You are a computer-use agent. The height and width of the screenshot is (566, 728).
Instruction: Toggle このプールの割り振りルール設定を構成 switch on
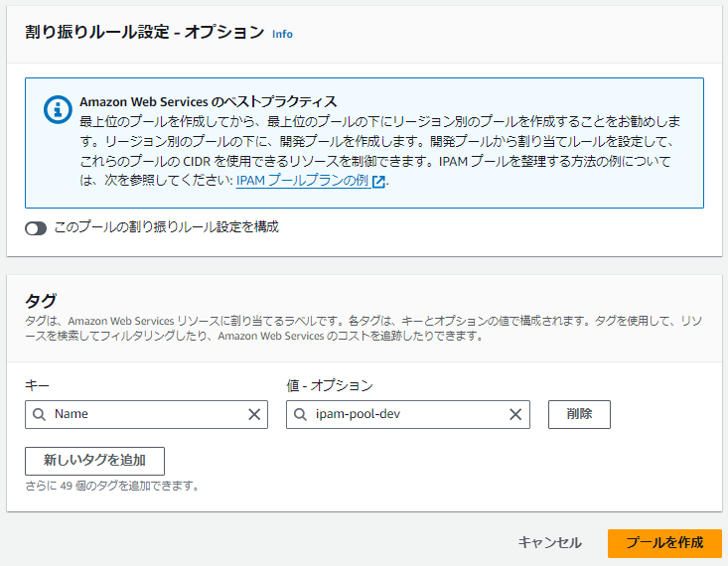pos(36,228)
